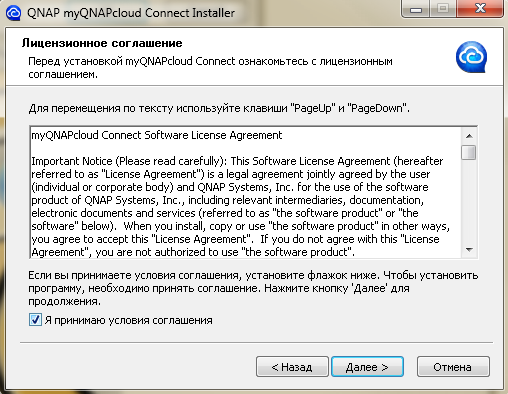The width and height of the screenshot is (508, 394).
Task: Click the license scrollbar thumb
Action: (x=469, y=153)
